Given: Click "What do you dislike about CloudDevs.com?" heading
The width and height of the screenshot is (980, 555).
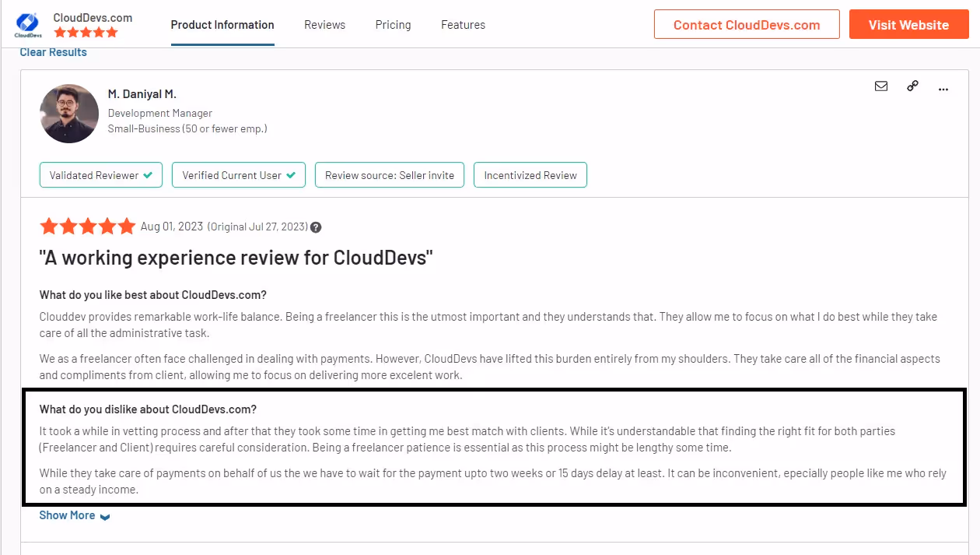Looking at the screenshot, I should pos(148,409).
